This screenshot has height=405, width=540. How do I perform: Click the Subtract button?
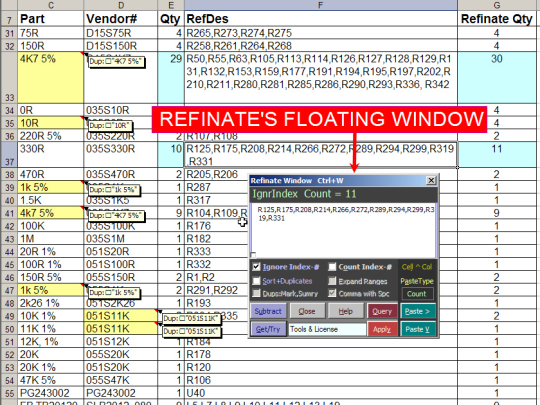coord(268,311)
